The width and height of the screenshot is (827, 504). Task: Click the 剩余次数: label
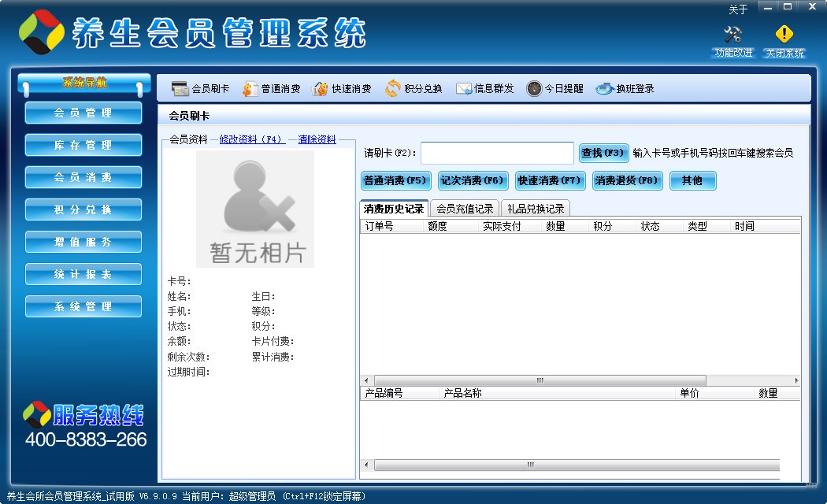pos(188,357)
